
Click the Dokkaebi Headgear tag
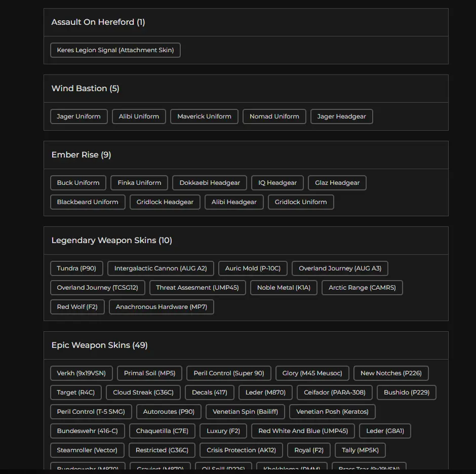(x=210, y=183)
